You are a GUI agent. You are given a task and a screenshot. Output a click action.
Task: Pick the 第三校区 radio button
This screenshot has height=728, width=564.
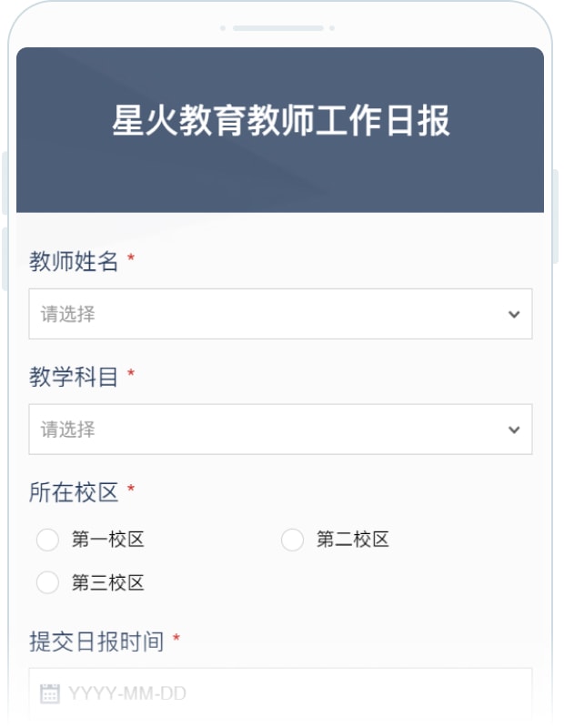(x=47, y=582)
